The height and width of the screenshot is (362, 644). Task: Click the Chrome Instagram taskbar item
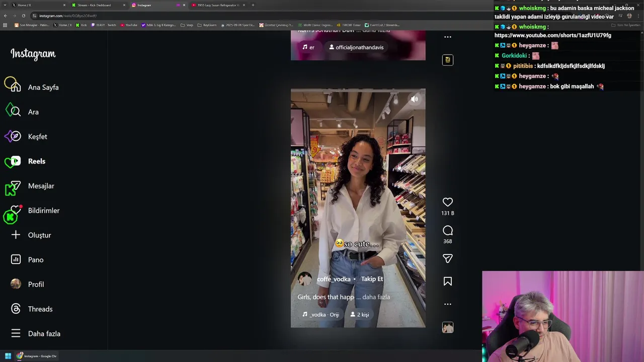coord(37,356)
